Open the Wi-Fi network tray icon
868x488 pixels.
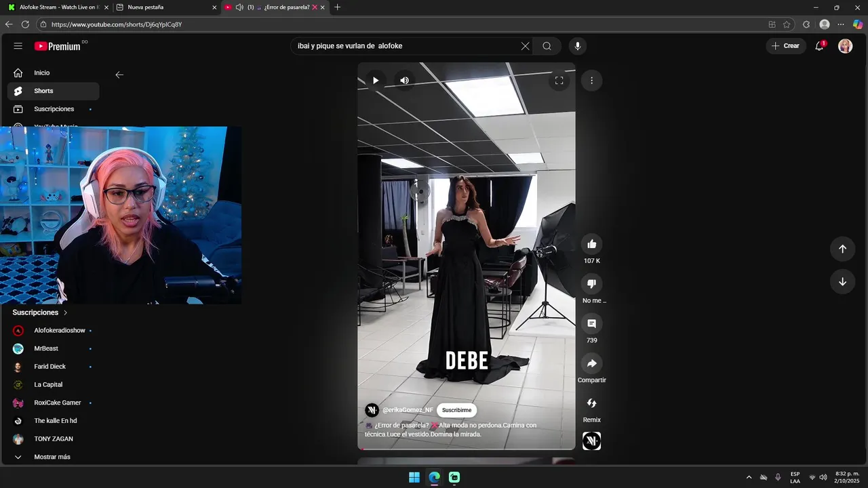point(812,477)
